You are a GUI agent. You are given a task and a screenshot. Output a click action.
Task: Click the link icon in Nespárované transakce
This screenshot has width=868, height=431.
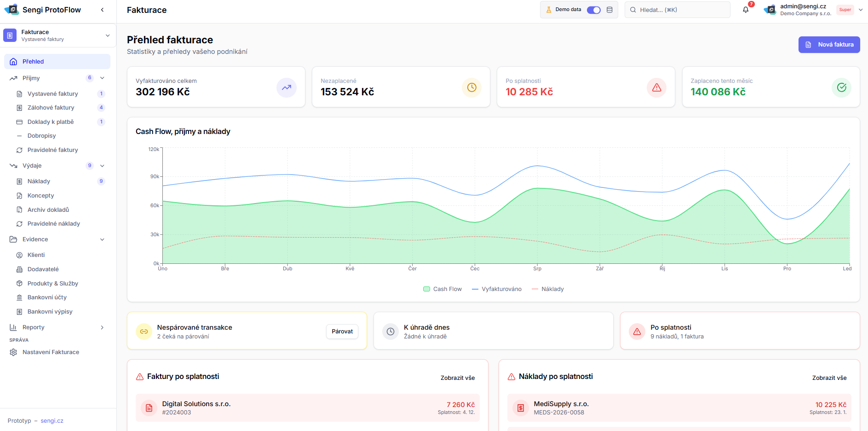pos(144,332)
